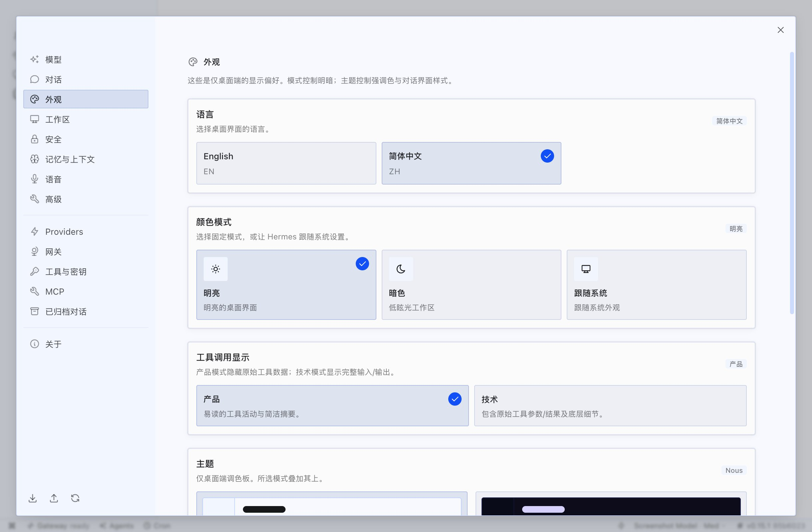Select 产品 tool call display
The image size is (812, 532).
point(333,406)
